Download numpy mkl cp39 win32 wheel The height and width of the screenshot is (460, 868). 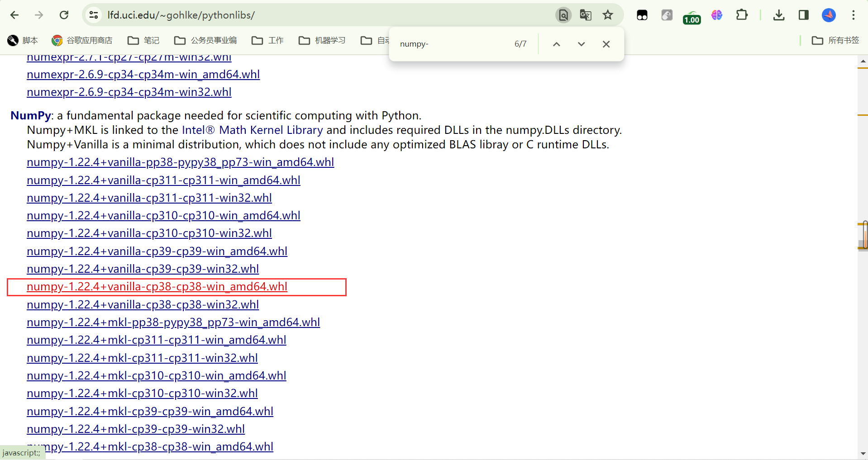136,429
